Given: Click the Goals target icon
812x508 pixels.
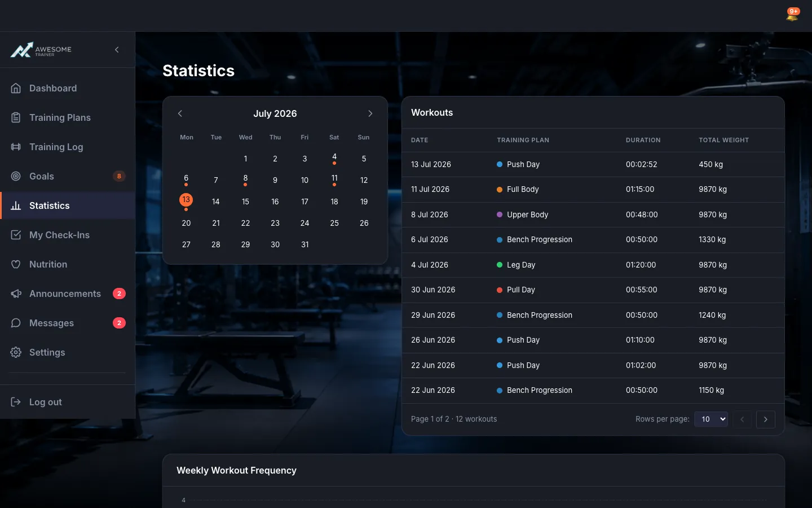Looking at the screenshot, I should point(16,176).
